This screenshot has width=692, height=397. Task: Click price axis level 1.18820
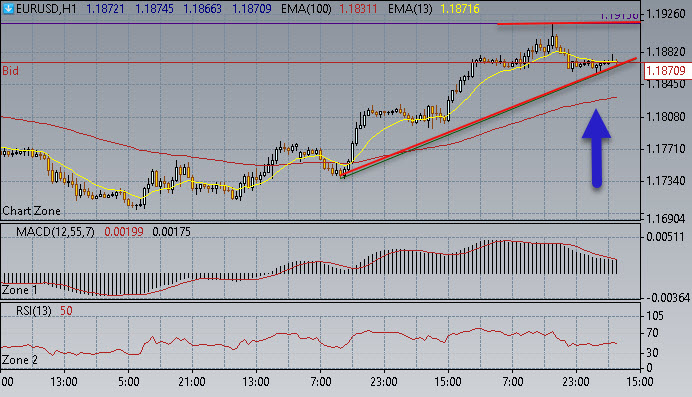coord(666,52)
